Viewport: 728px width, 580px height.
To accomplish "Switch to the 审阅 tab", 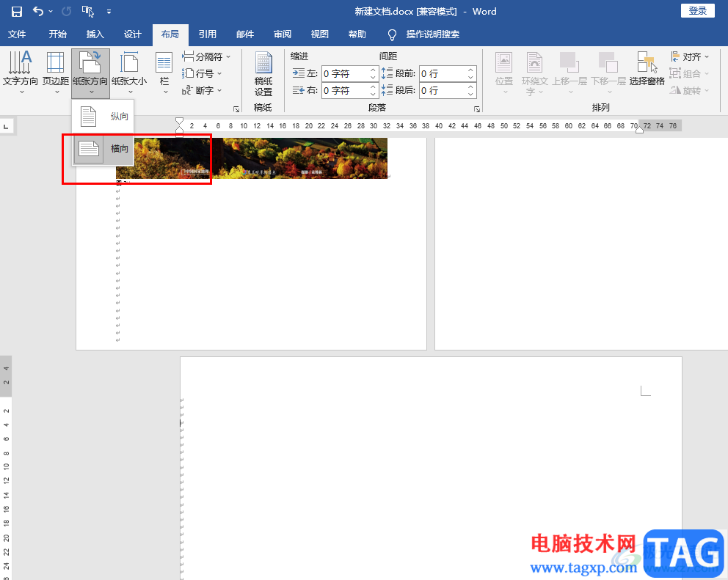I will (x=283, y=34).
